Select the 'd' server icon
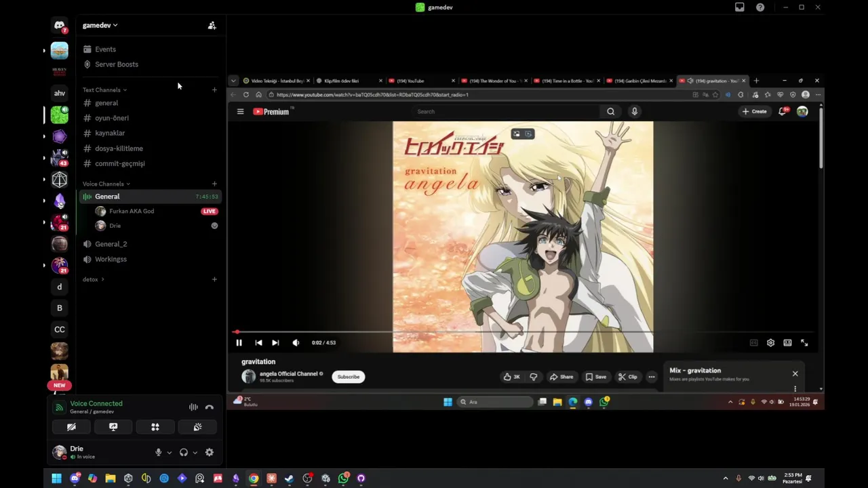 coord(60,287)
